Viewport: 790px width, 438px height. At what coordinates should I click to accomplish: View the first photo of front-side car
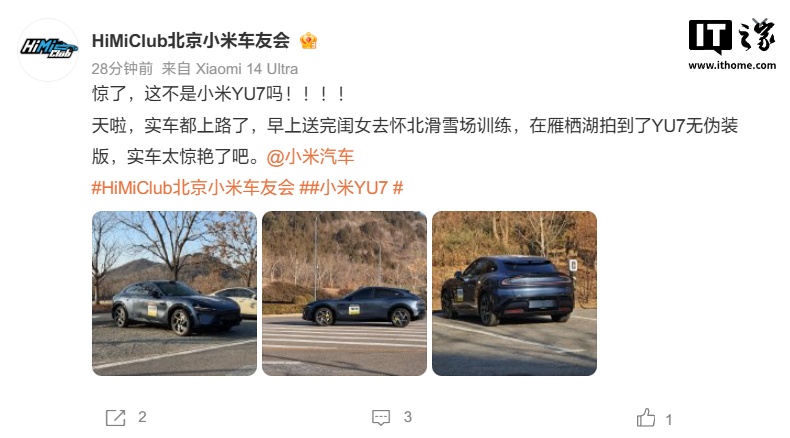(x=174, y=293)
